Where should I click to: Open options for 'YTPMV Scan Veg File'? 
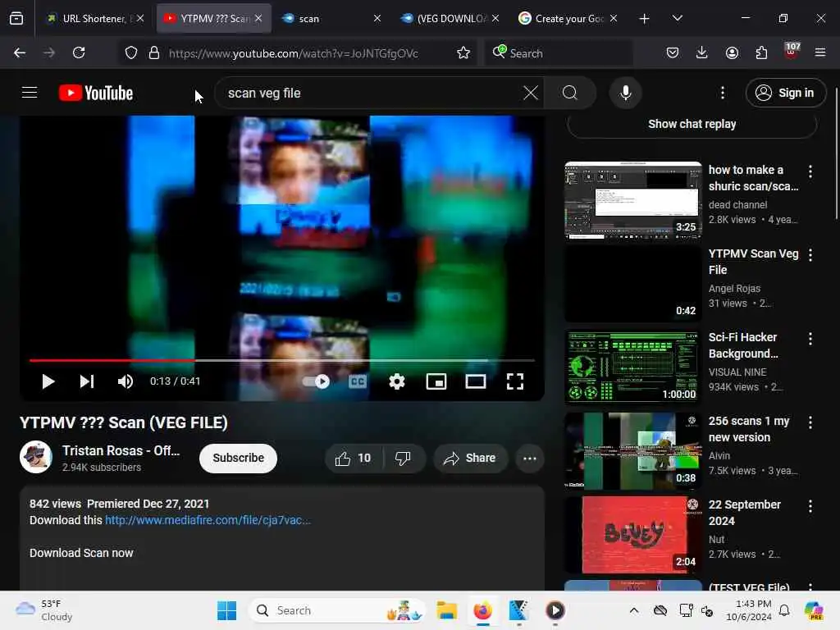(810, 255)
